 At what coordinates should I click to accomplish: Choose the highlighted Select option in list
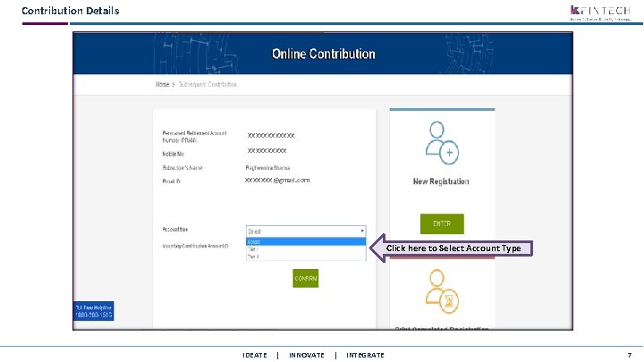tap(306, 241)
